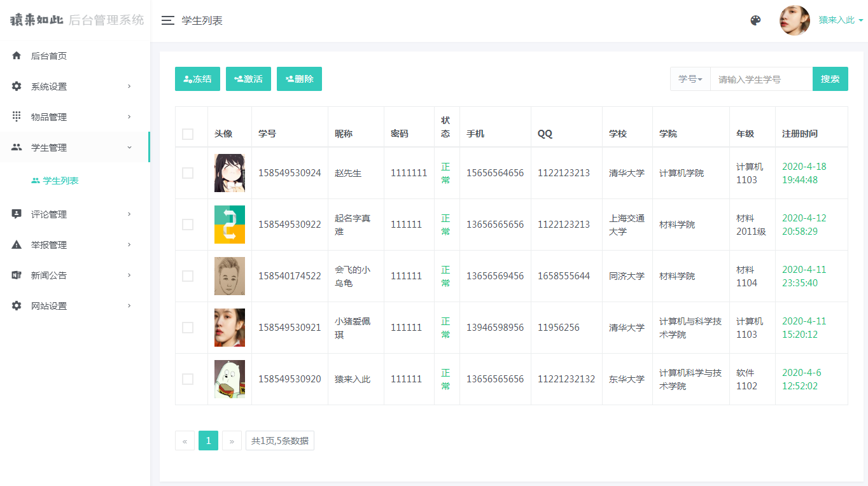
Task: Check the row for student 158549530924
Action: tap(188, 173)
